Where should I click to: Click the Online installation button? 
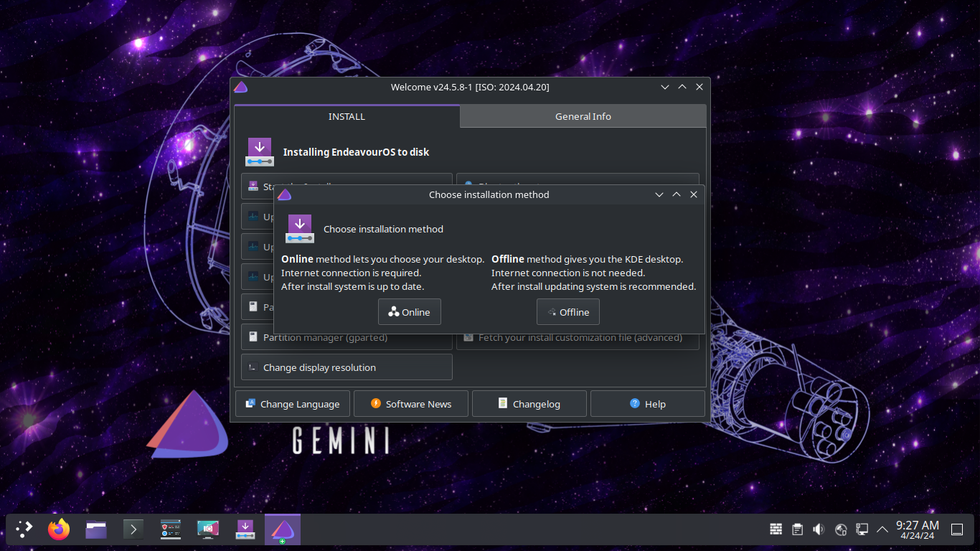(x=409, y=312)
